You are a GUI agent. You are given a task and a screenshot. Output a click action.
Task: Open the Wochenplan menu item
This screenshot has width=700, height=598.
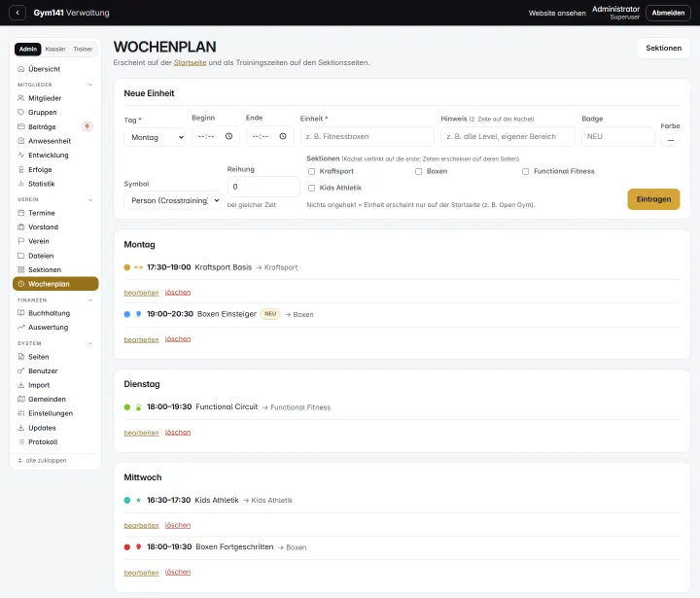[55, 284]
